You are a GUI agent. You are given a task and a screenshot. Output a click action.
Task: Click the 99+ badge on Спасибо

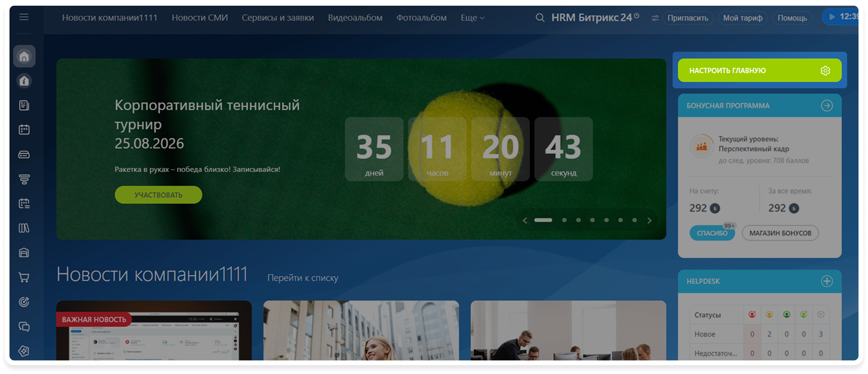[x=729, y=226]
